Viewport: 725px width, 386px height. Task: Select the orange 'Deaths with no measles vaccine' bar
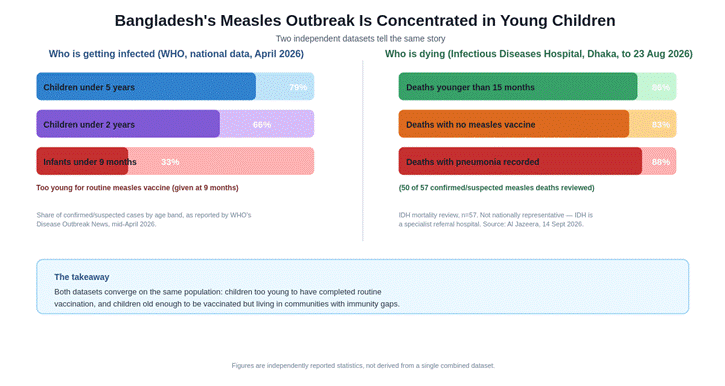point(514,124)
